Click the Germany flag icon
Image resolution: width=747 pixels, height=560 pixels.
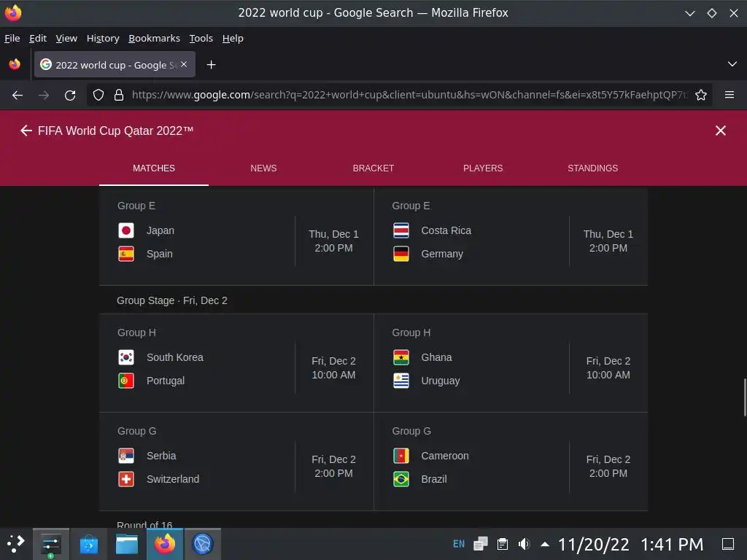point(401,254)
